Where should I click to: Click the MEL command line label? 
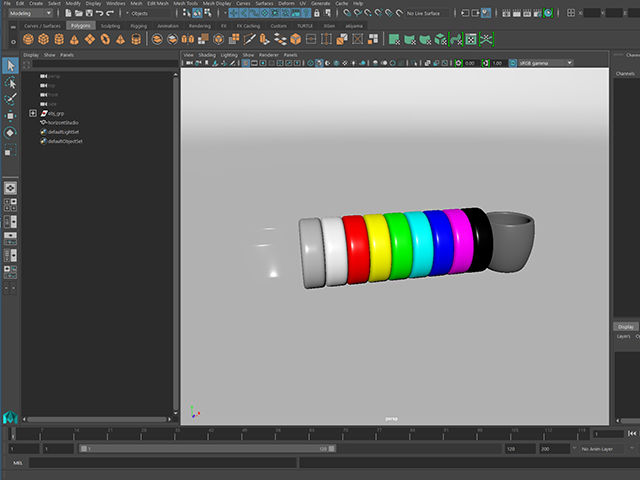click(x=18, y=462)
